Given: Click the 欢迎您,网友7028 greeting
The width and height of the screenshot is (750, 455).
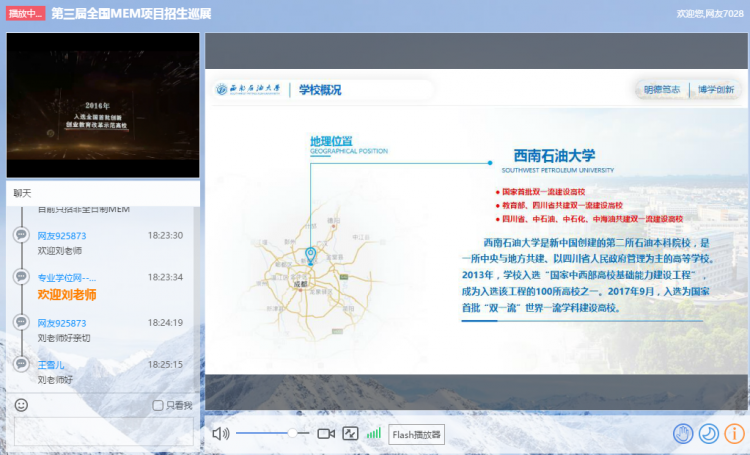Looking at the screenshot, I should 710,14.
